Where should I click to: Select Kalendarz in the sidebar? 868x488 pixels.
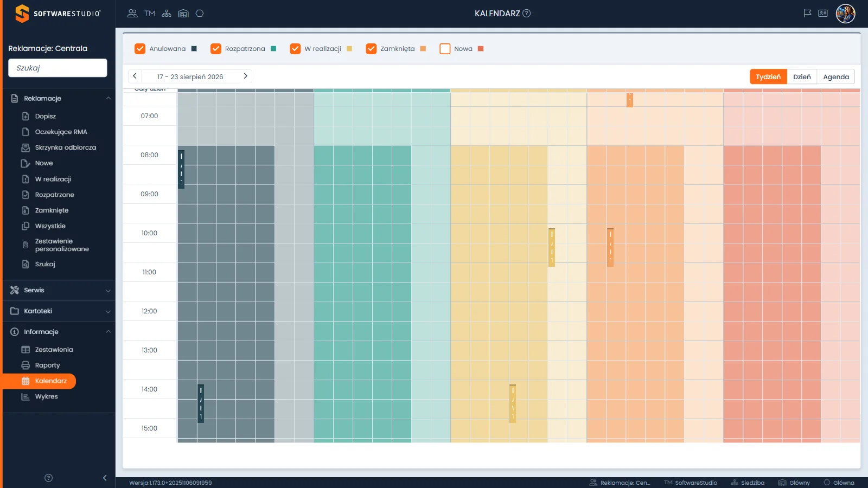pyautogui.click(x=39, y=381)
